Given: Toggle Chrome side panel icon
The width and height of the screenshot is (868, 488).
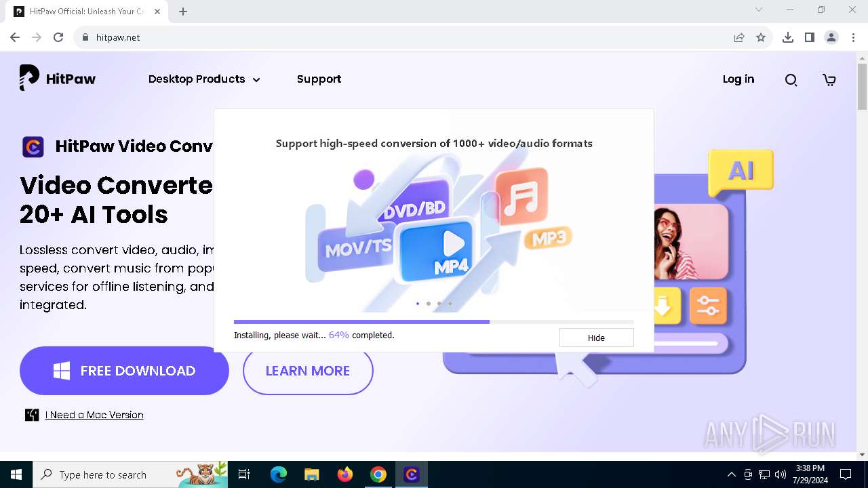Looking at the screenshot, I should point(810,37).
